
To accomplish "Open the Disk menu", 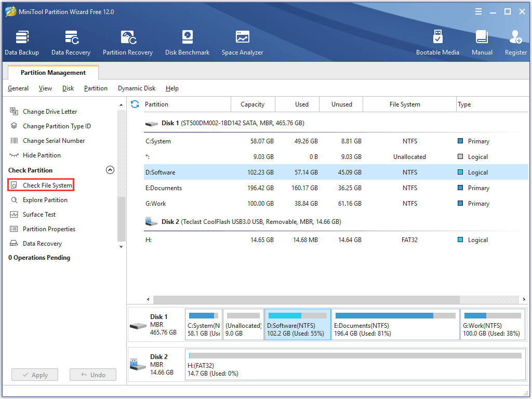I will 68,88.
